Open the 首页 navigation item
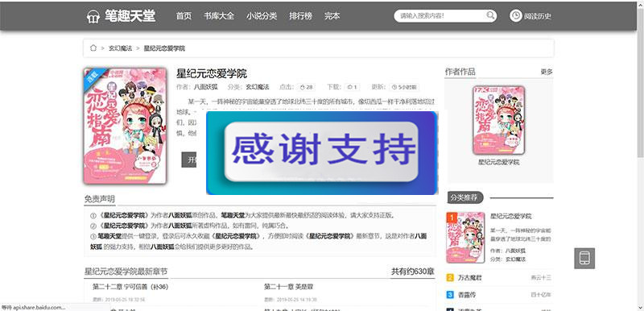 point(184,16)
